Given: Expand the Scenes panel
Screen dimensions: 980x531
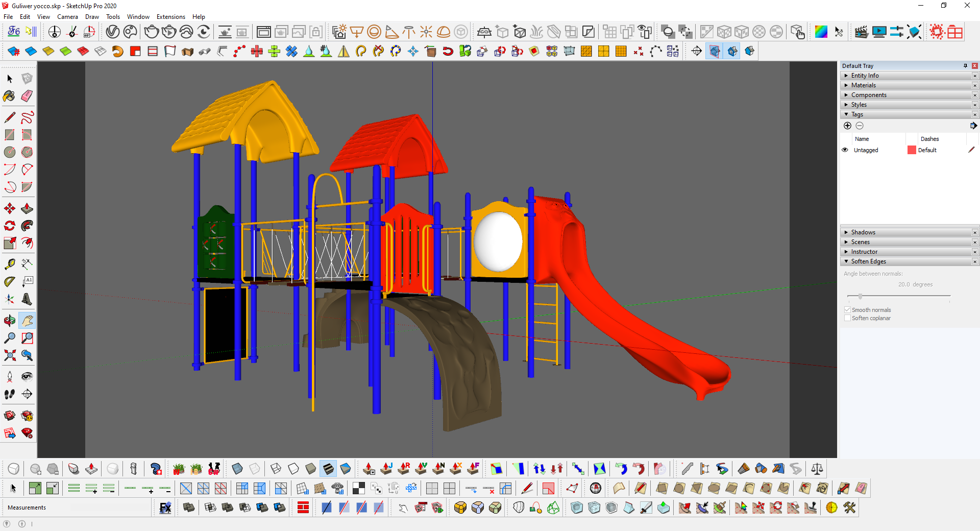Looking at the screenshot, I should [x=906, y=242].
